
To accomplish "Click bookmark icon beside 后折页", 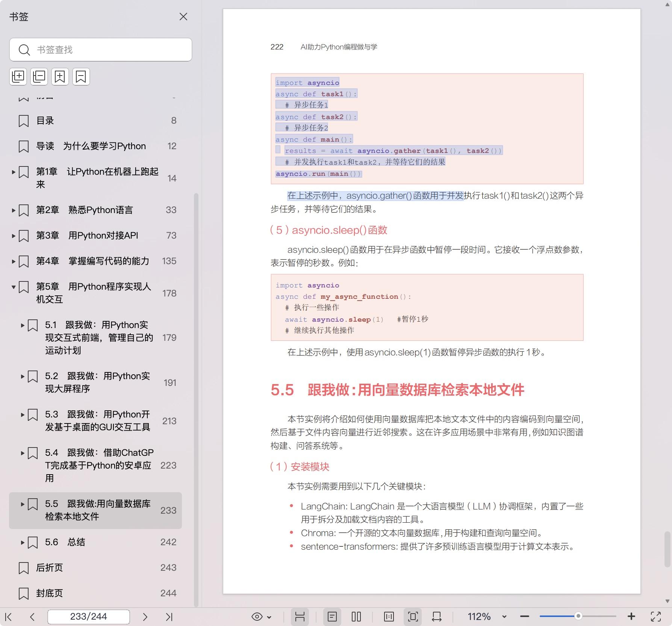I will [24, 568].
